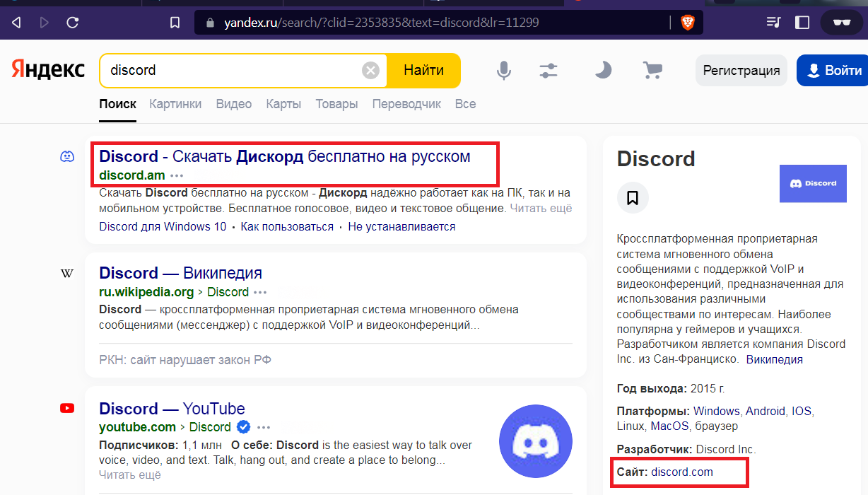Open the discord.com site link
Image resolution: width=868 pixels, height=495 pixels.
coord(682,472)
